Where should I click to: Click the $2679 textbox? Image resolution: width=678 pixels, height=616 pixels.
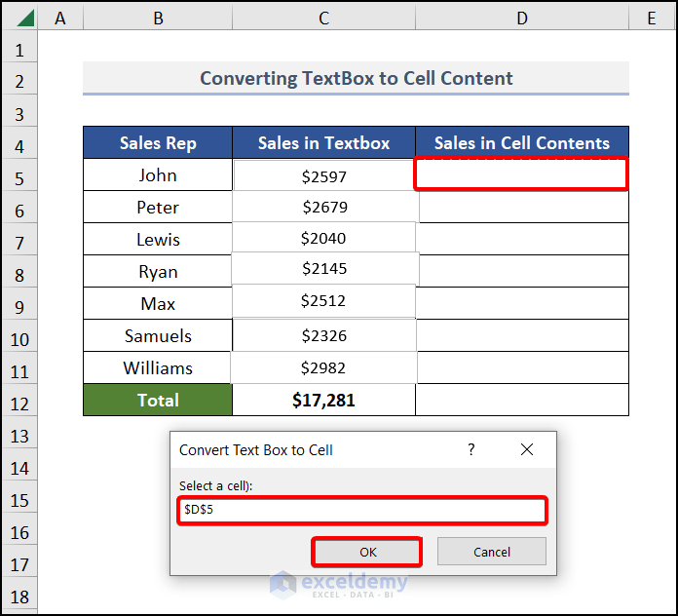coord(325,207)
